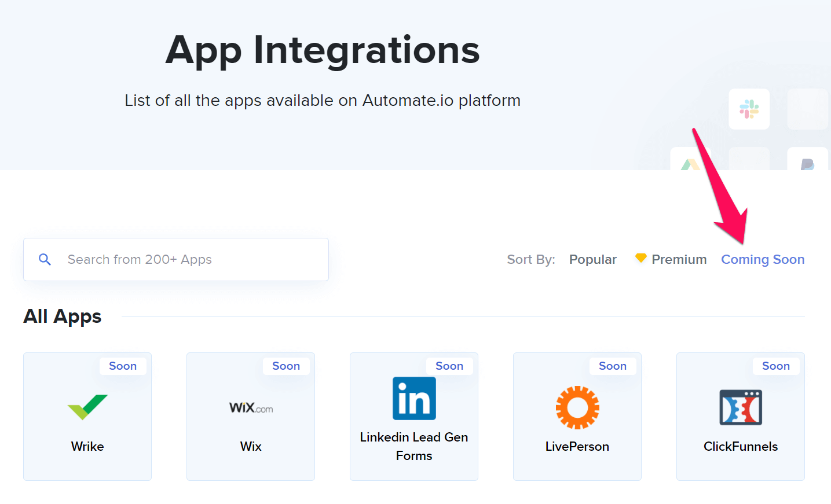The height and width of the screenshot is (504, 831).
Task: Click the Soon badge on LivePerson card
Action: (613, 366)
